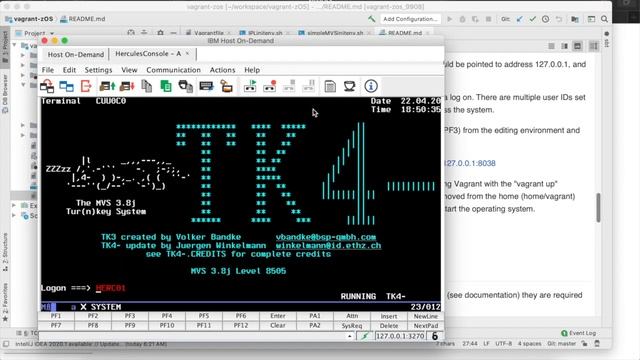Screen dimensions: 640x360
Task: Click the Add Configuration button in IntelliJ
Action: [x=410, y=19]
